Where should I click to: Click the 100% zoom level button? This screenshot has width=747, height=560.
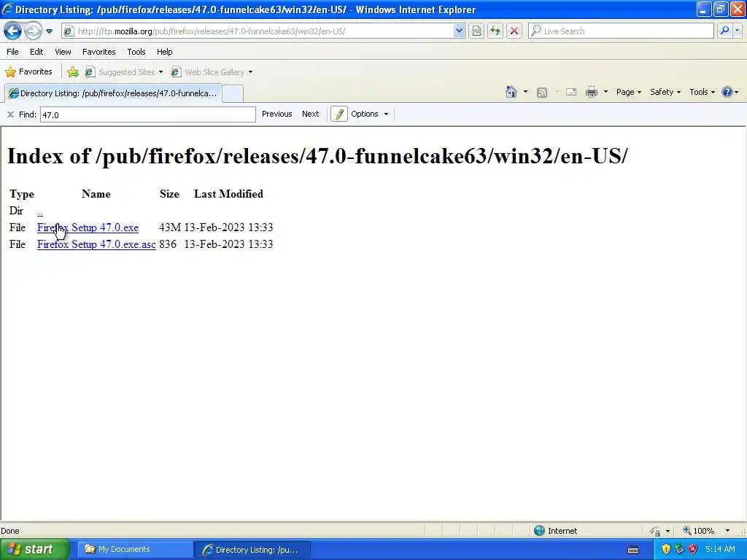pos(699,531)
